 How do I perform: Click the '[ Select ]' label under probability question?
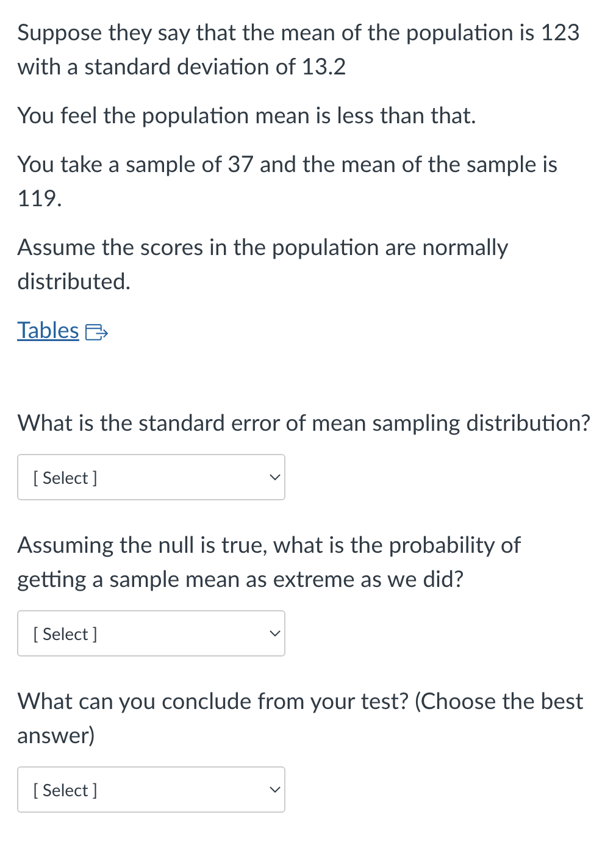pyautogui.click(x=65, y=634)
